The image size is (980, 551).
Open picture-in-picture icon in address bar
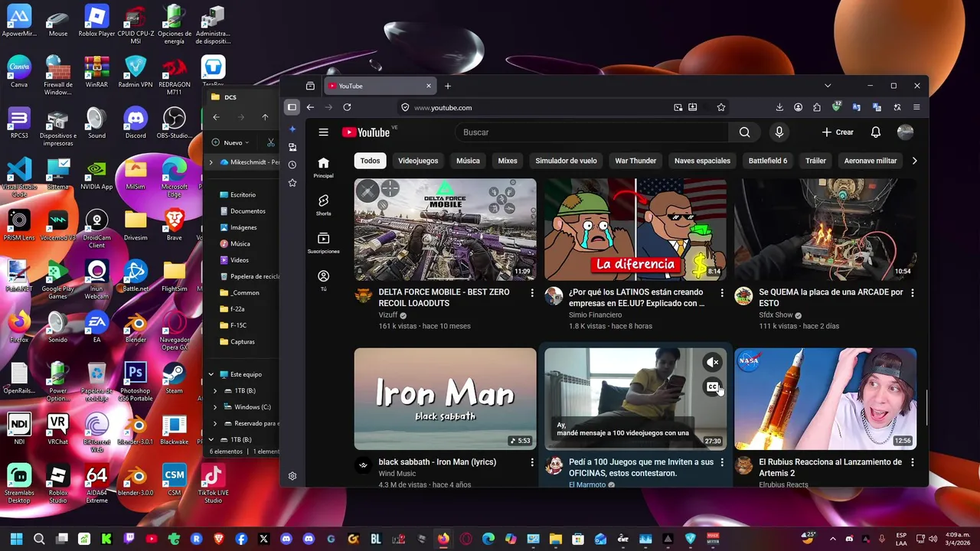point(678,107)
